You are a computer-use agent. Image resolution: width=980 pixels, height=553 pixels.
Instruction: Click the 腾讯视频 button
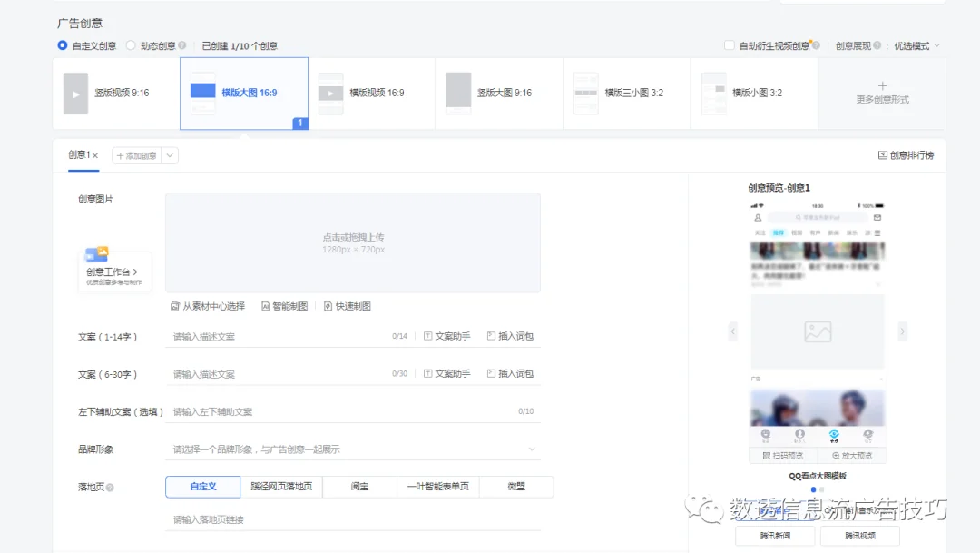860,536
